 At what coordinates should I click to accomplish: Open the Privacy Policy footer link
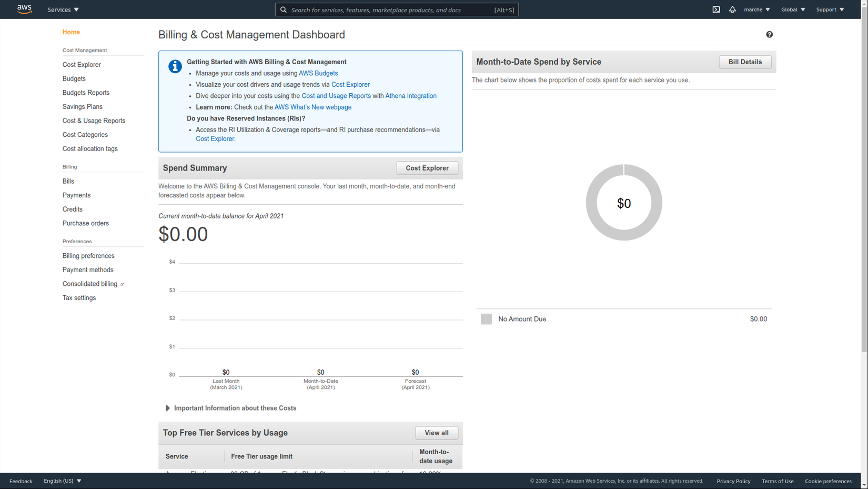(733, 481)
